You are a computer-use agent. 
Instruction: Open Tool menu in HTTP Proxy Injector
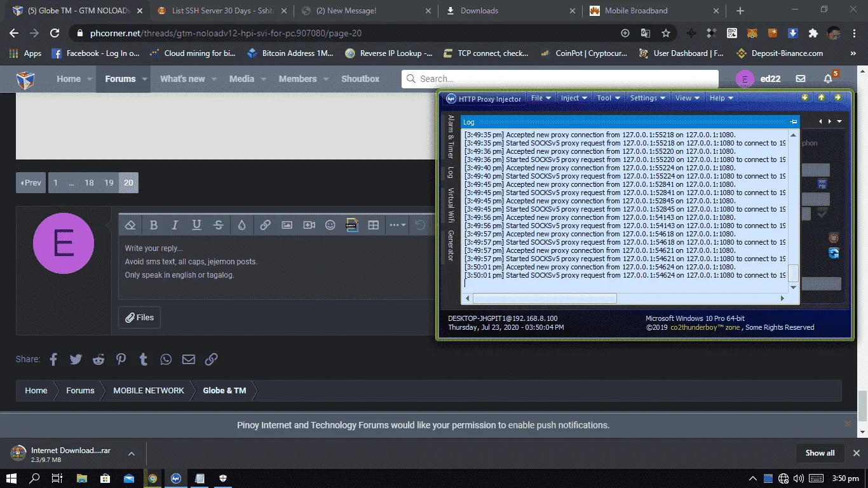(608, 98)
